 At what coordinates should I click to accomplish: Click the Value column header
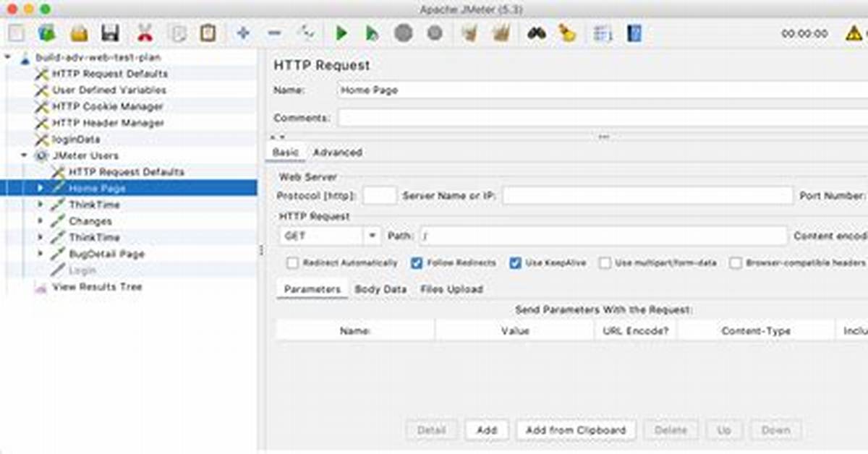(x=515, y=330)
